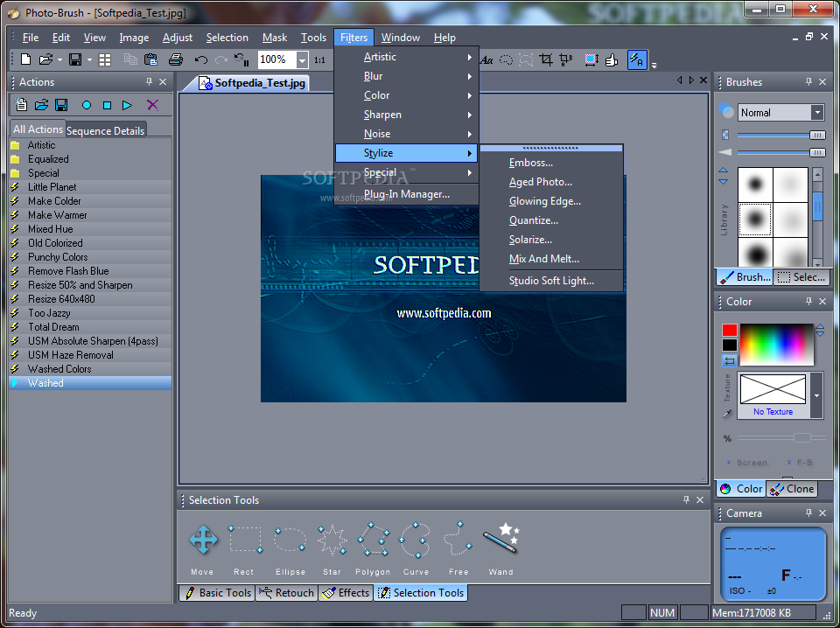This screenshot has height=628, width=840.
Task: Open the Adjust menu
Action: 178,38
